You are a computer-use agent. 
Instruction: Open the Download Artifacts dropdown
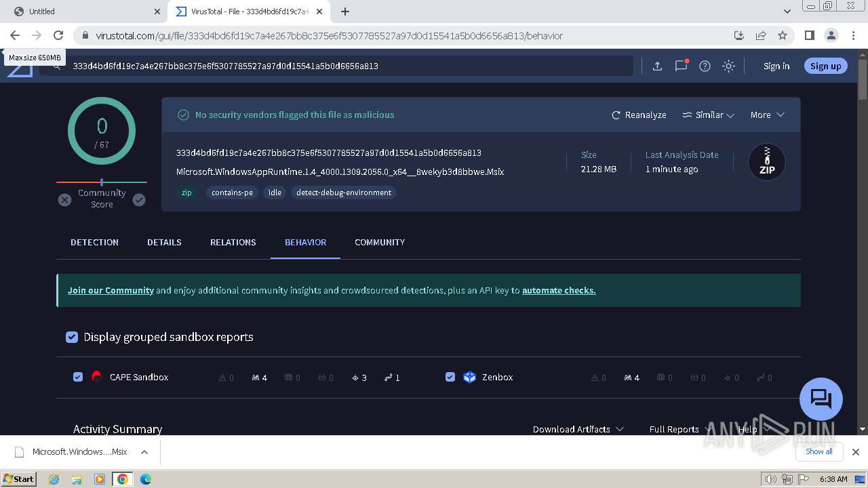[x=578, y=429]
